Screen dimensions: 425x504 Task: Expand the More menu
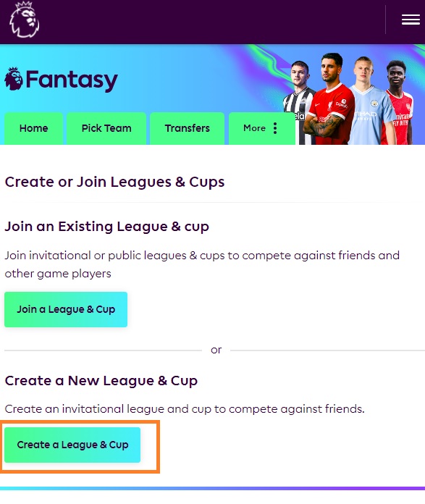262,128
